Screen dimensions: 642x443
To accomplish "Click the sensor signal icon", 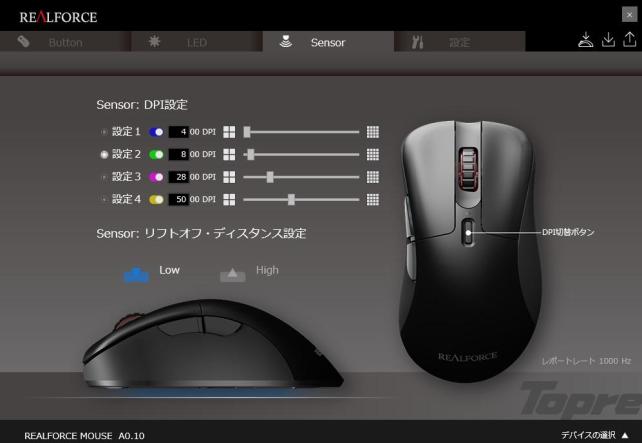I will click(x=286, y=41).
